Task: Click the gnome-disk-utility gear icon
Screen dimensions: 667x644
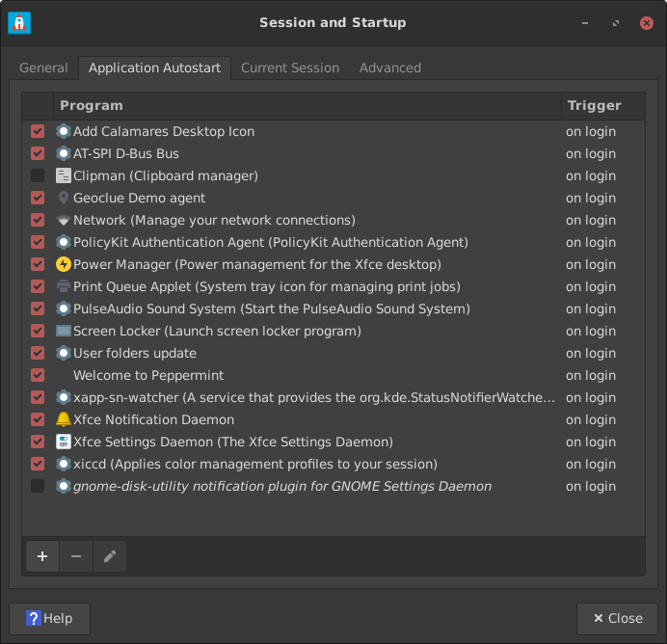Action: tap(64, 486)
